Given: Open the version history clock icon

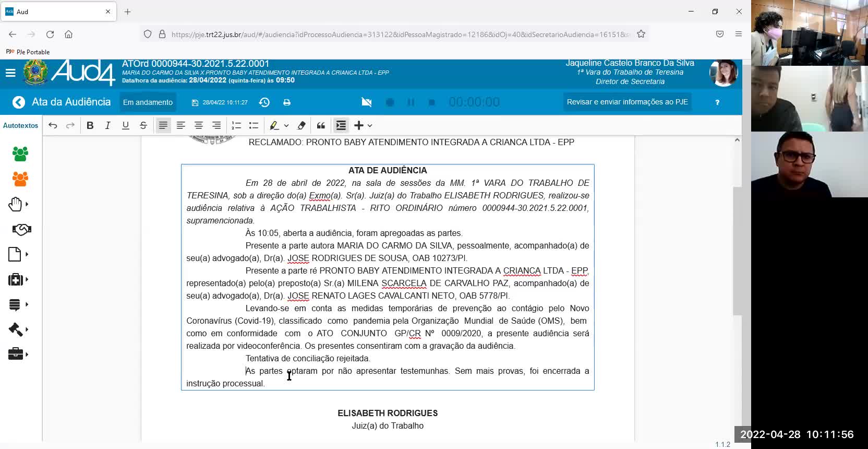Looking at the screenshot, I should click(x=264, y=102).
